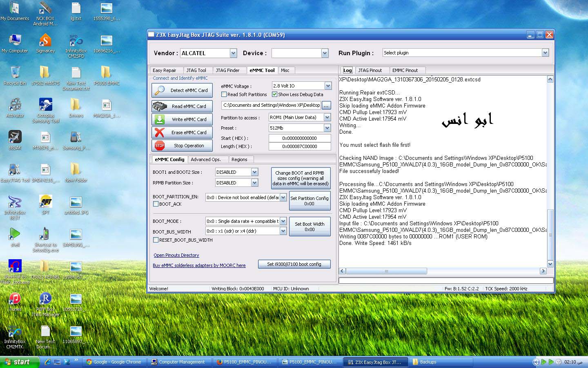Click Write eMMC Card green arrow button
This screenshot has width=588, height=368.
tap(182, 119)
